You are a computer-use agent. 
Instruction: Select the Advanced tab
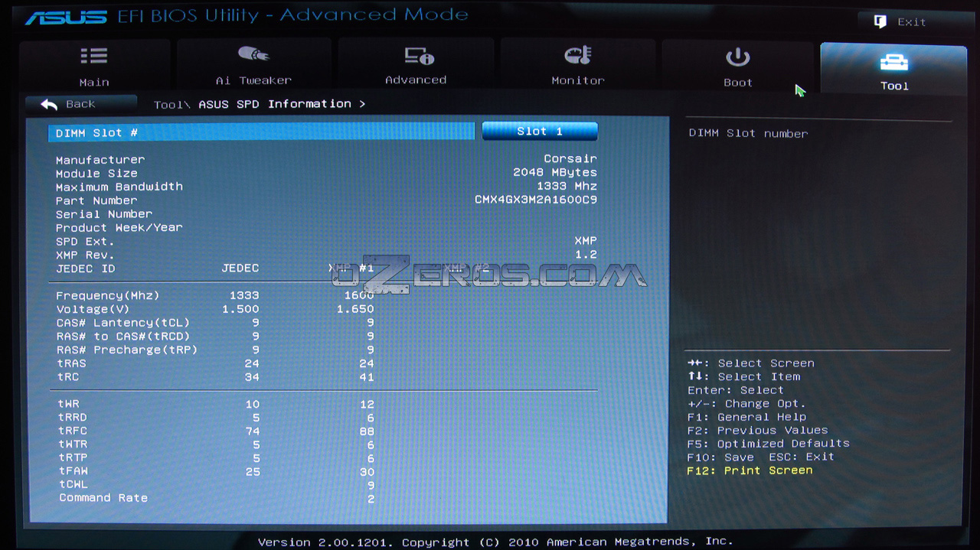[x=416, y=67]
